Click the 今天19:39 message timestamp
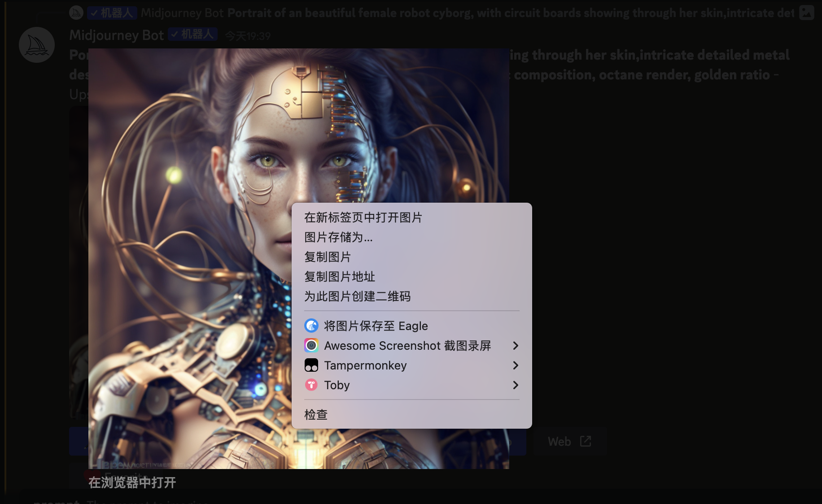This screenshot has height=504, width=822. 248,36
